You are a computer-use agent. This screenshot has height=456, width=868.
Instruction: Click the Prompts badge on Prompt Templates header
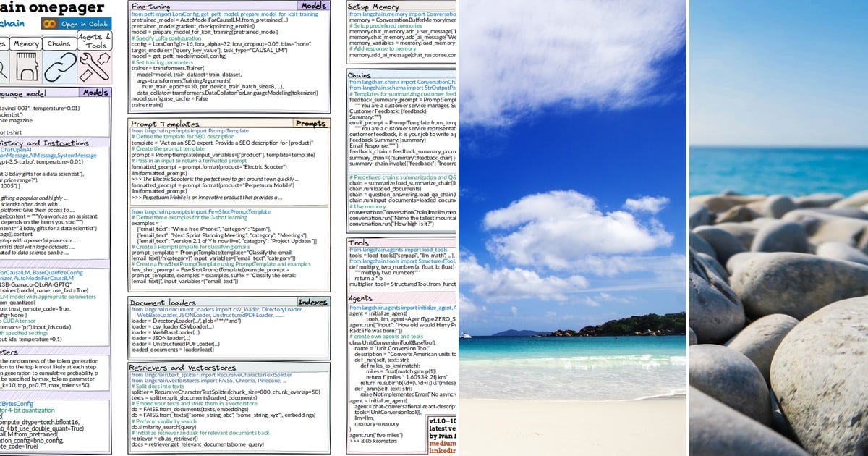click(x=312, y=124)
